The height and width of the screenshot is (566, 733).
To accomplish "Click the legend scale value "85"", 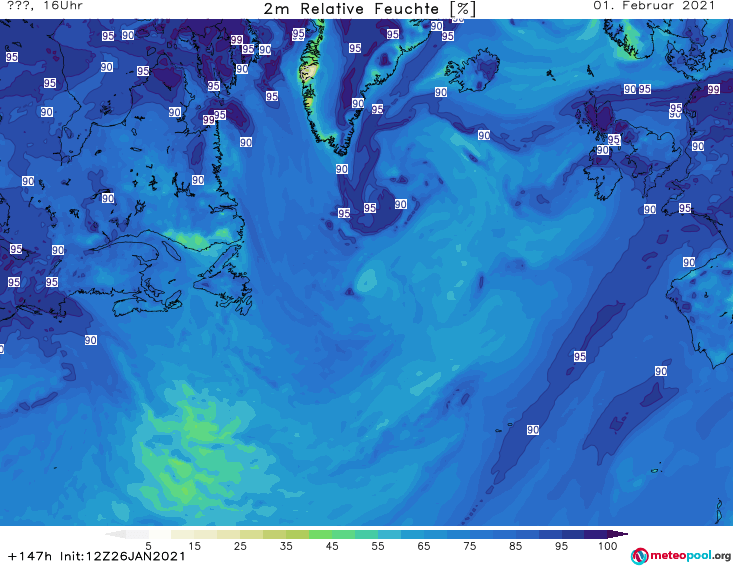I will pos(516,546).
